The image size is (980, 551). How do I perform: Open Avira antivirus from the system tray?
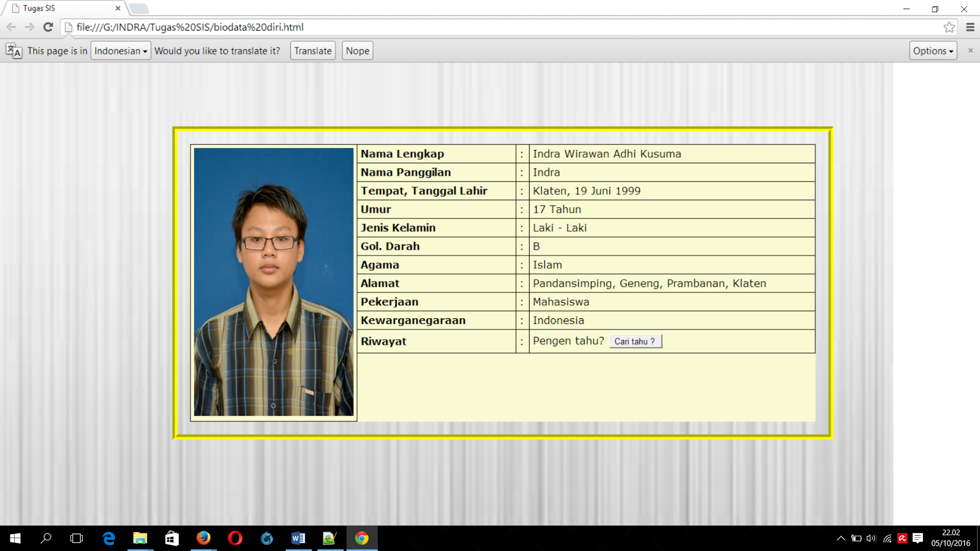point(902,538)
